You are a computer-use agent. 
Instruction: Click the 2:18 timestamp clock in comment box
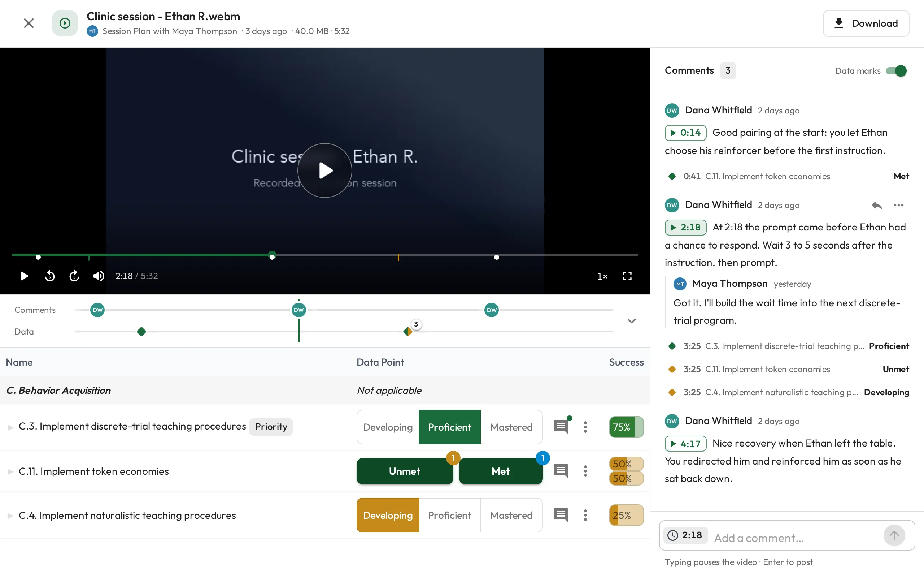685,535
